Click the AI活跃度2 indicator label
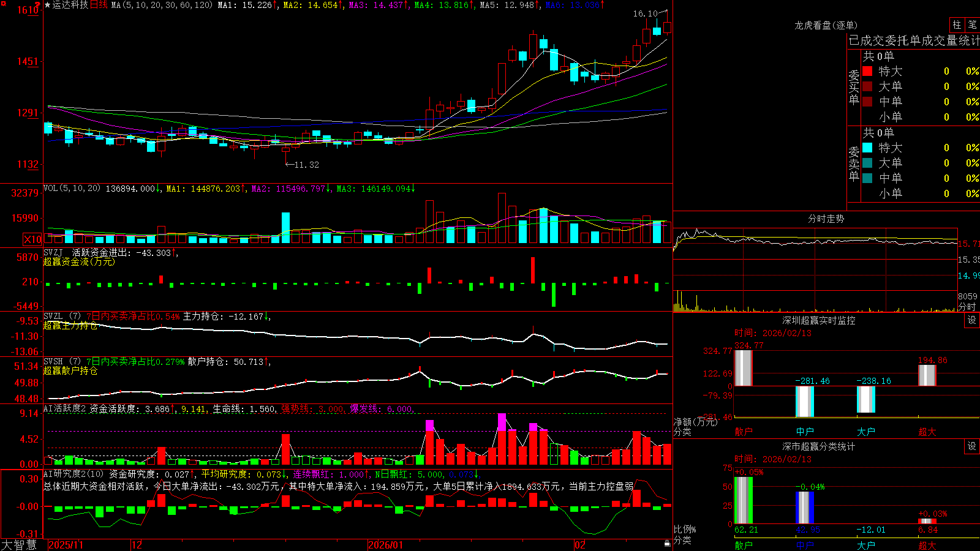The image size is (980, 551). (x=65, y=408)
